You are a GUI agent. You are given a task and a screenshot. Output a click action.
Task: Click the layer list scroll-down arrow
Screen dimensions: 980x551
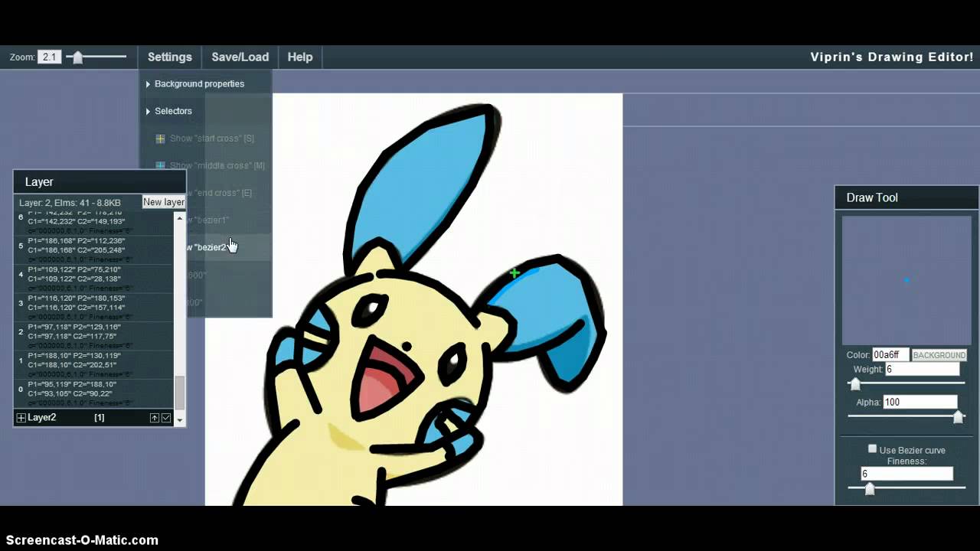coord(180,420)
